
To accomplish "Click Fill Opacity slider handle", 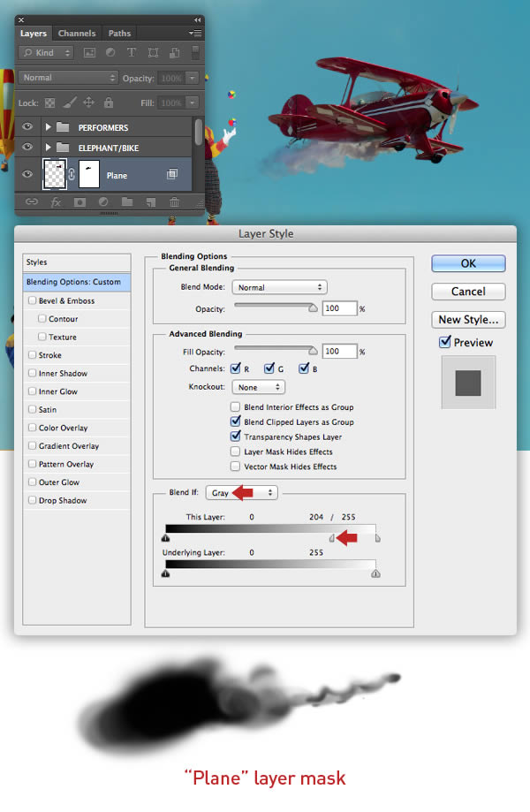I will 313,351.
